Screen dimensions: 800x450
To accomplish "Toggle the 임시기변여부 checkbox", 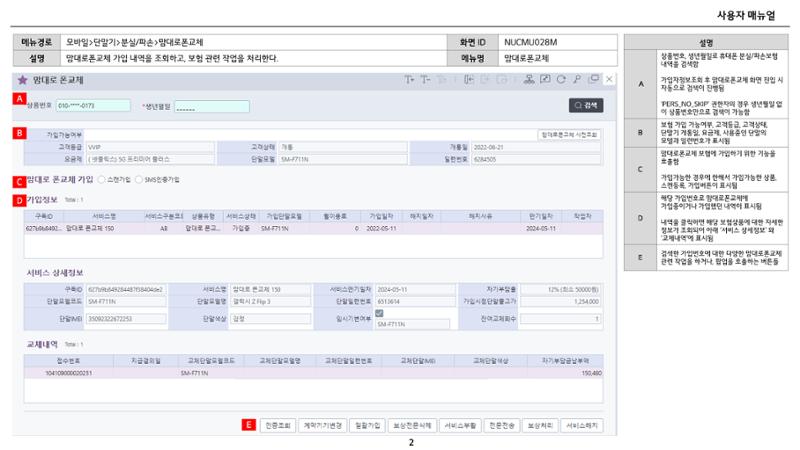I will point(379,313).
